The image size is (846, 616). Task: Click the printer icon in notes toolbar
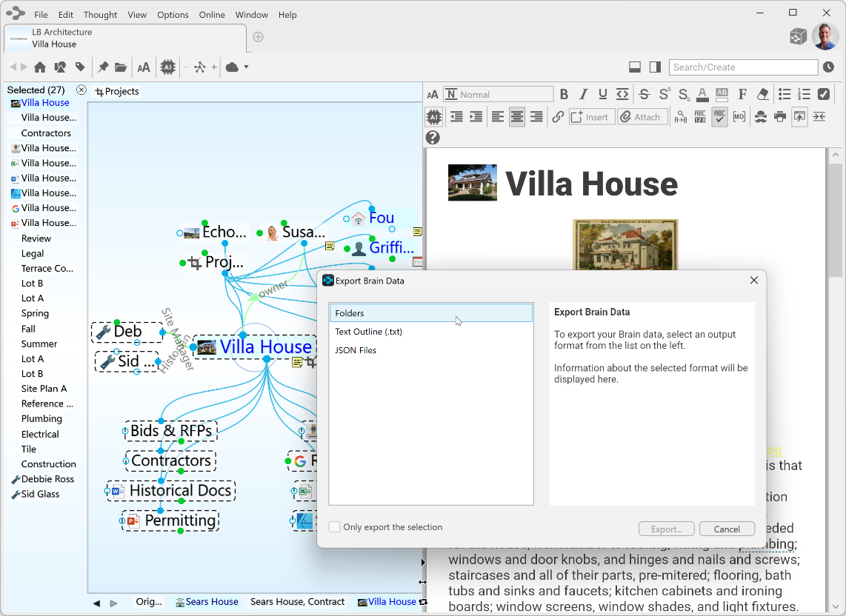tap(779, 117)
